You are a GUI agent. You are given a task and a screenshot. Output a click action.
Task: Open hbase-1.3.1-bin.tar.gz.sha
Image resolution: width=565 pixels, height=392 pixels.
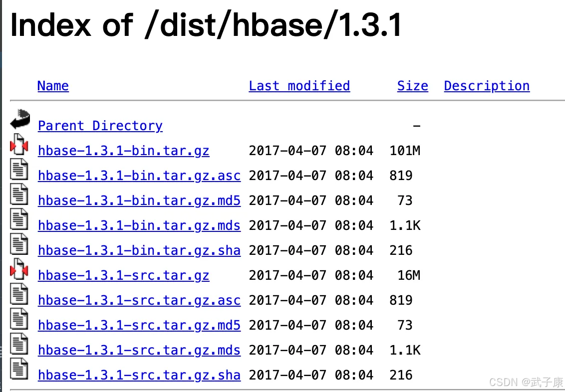139,250
